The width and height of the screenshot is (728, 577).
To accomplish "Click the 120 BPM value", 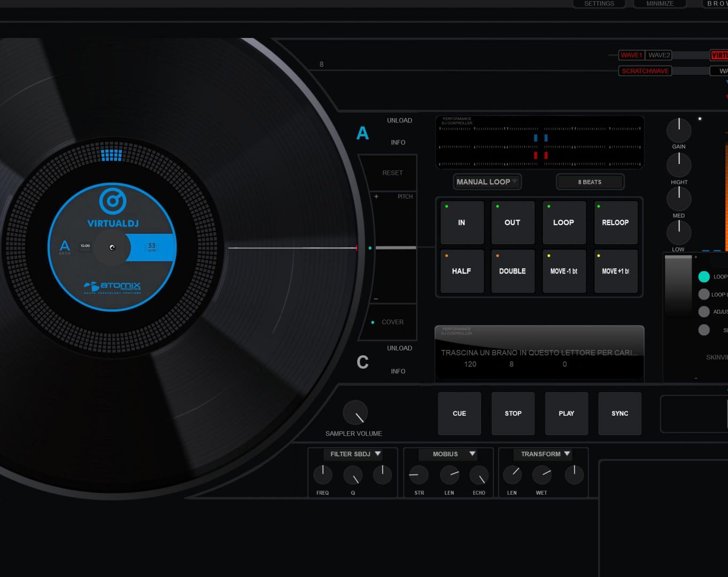I will pos(470,364).
